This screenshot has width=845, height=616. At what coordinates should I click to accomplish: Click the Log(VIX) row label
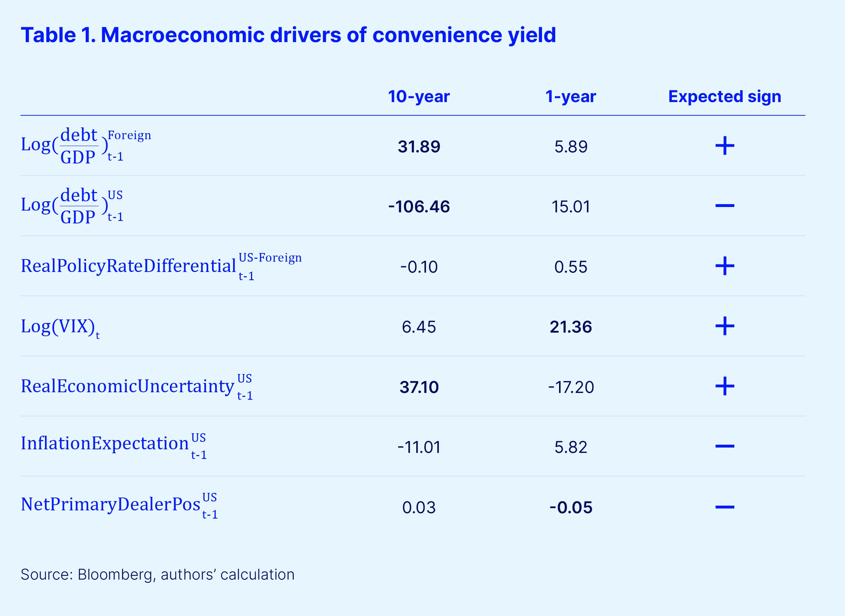tap(60, 327)
